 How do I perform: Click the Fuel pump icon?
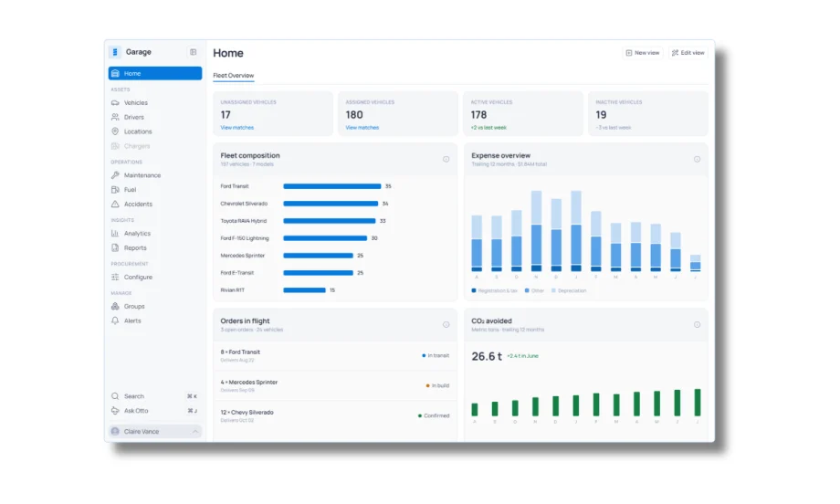[115, 190]
